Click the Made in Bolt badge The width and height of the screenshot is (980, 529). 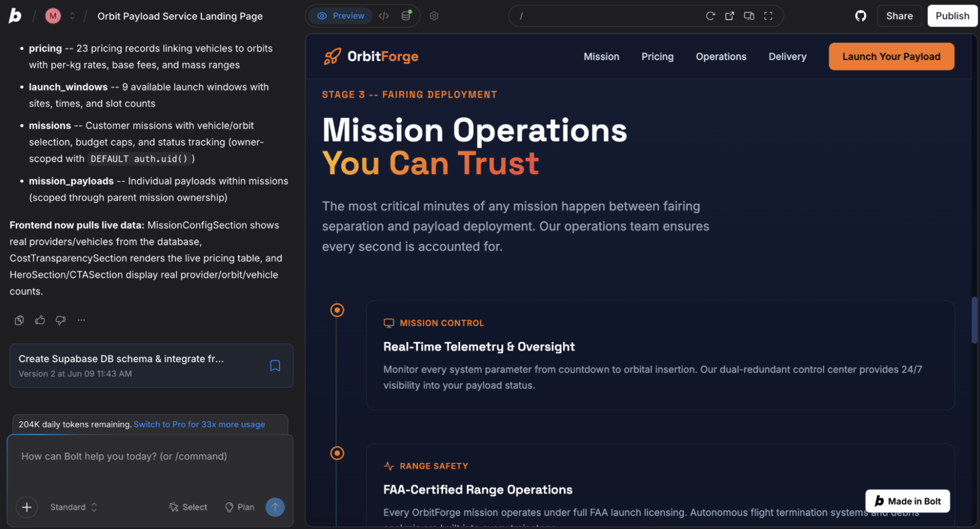click(x=907, y=501)
